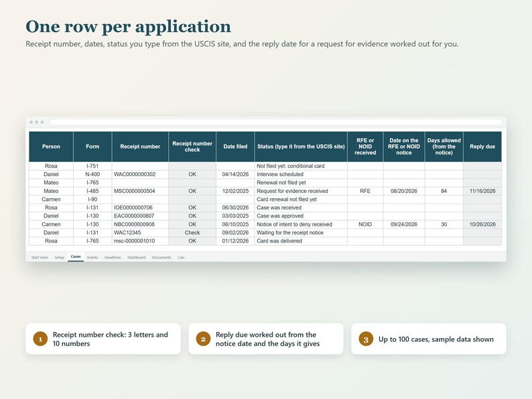Viewport: 532px width, 399px height.
Task: Open the Events sheet tab
Action: [x=92, y=257]
